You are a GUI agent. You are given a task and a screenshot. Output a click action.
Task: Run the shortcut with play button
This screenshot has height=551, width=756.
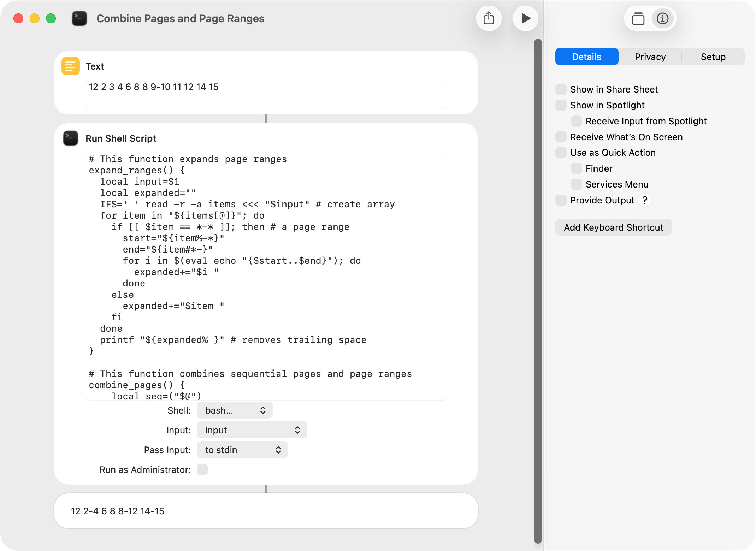pos(525,18)
